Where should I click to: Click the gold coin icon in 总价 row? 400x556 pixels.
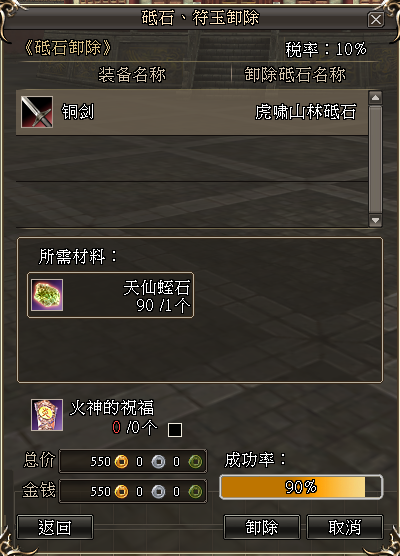[x=121, y=462]
